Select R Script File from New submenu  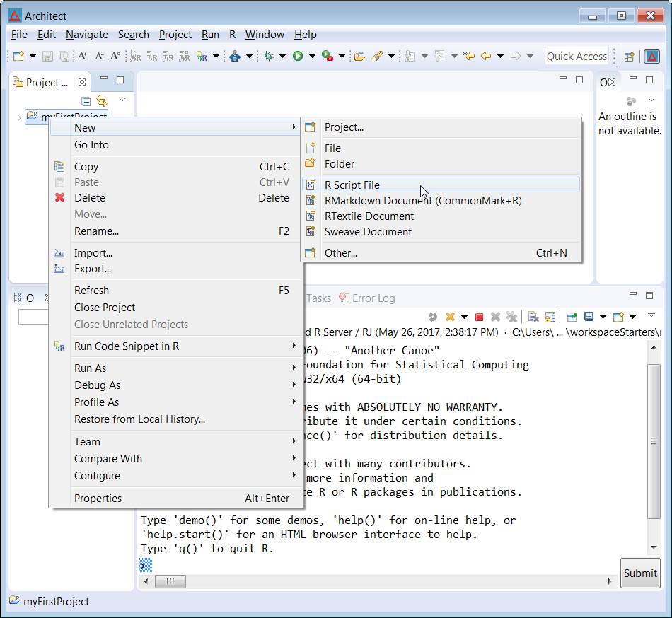coord(441,185)
